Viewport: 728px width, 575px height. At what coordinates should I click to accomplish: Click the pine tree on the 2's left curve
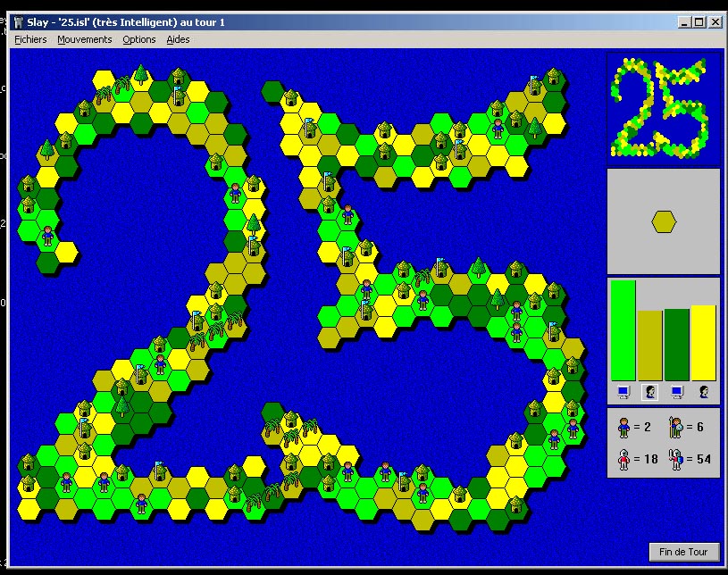tap(47, 149)
